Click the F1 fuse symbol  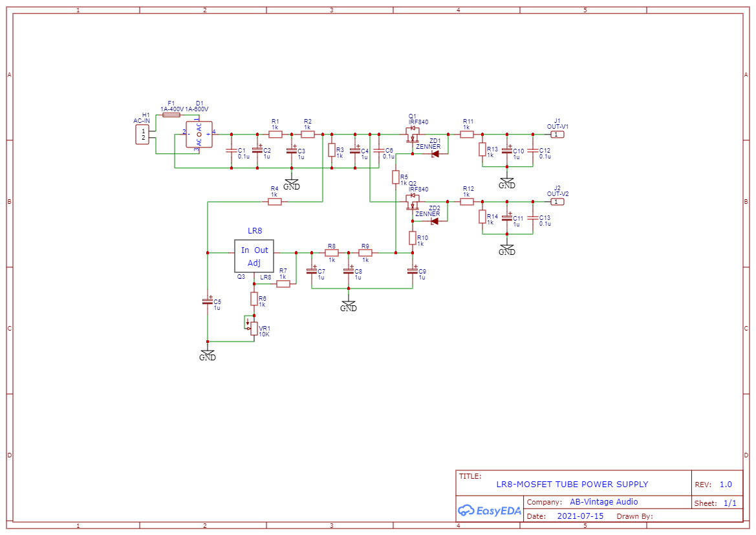click(x=171, y=115)
